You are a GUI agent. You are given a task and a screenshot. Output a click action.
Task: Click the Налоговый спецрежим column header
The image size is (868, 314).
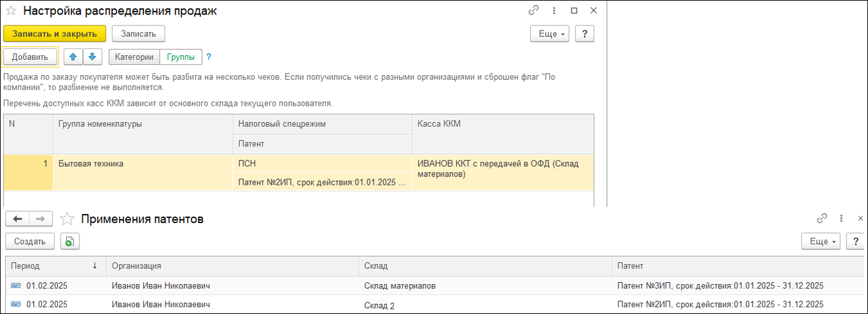click(x=322, y=124)
